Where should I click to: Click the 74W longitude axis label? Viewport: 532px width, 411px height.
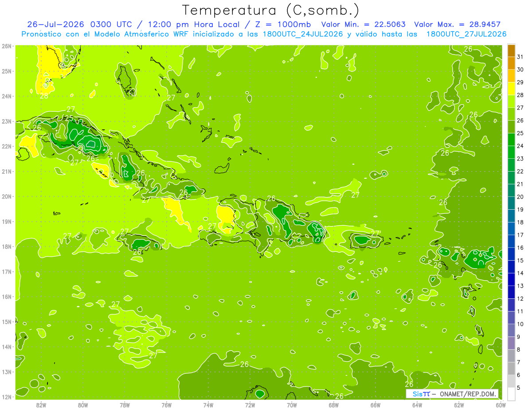(x=208, y=405)
